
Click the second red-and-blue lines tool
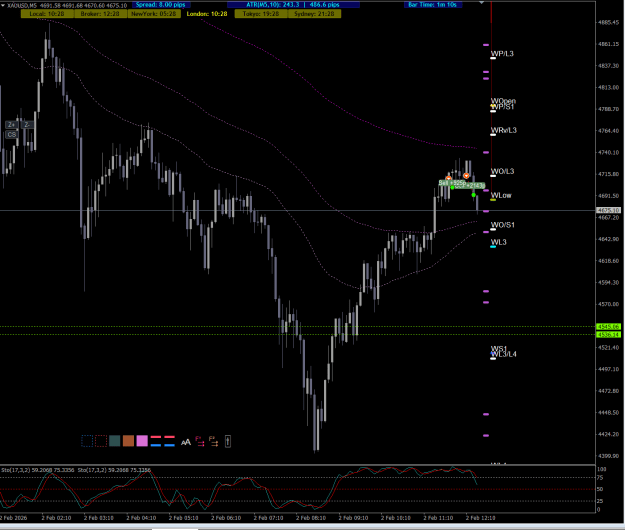(169, 441)
